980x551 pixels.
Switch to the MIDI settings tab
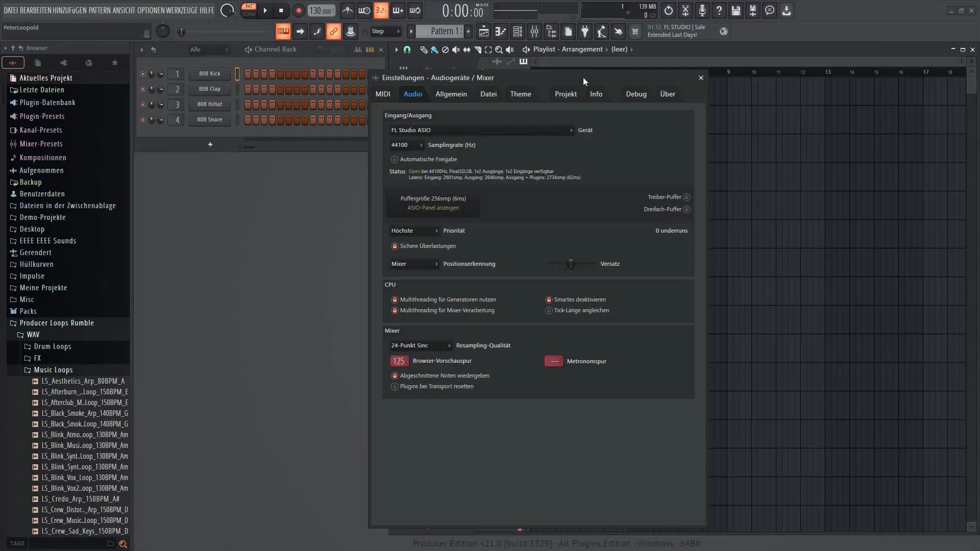pos(383,94)
